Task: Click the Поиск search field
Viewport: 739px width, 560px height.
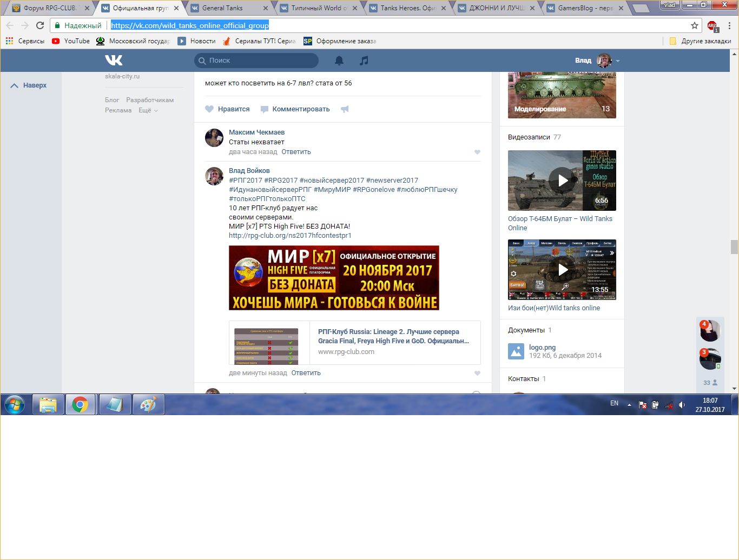Action: pyautogui.click(x=256, y=61)
